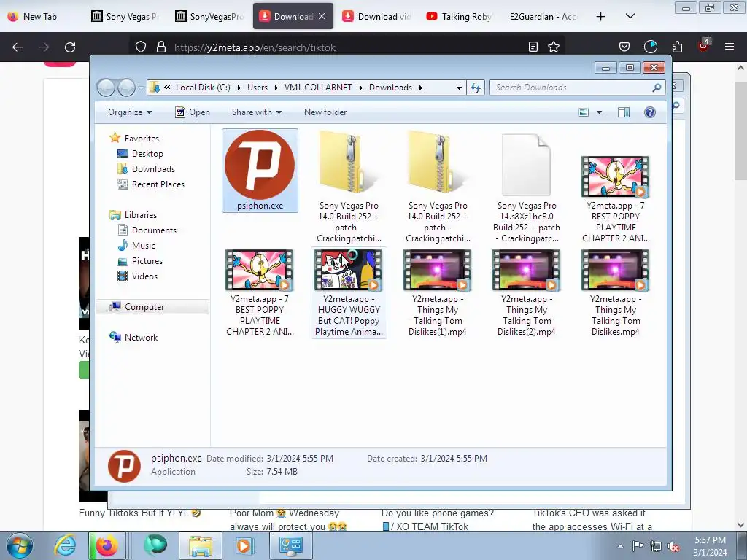Open recent locations dropdown beside navigation buttons

(141, 87)
